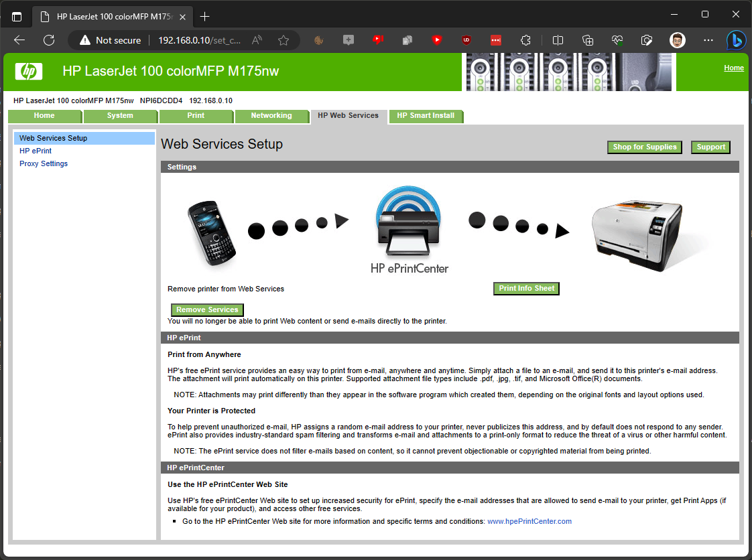Click the "Print from Anywhere" heading
The width and height of the screenshot is (752, 560).
pyautogui.click(x=204, y=355)
